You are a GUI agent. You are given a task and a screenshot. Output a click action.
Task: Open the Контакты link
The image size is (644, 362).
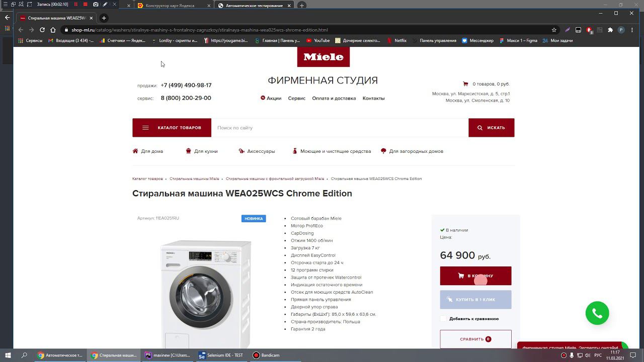tap(373, 98)
